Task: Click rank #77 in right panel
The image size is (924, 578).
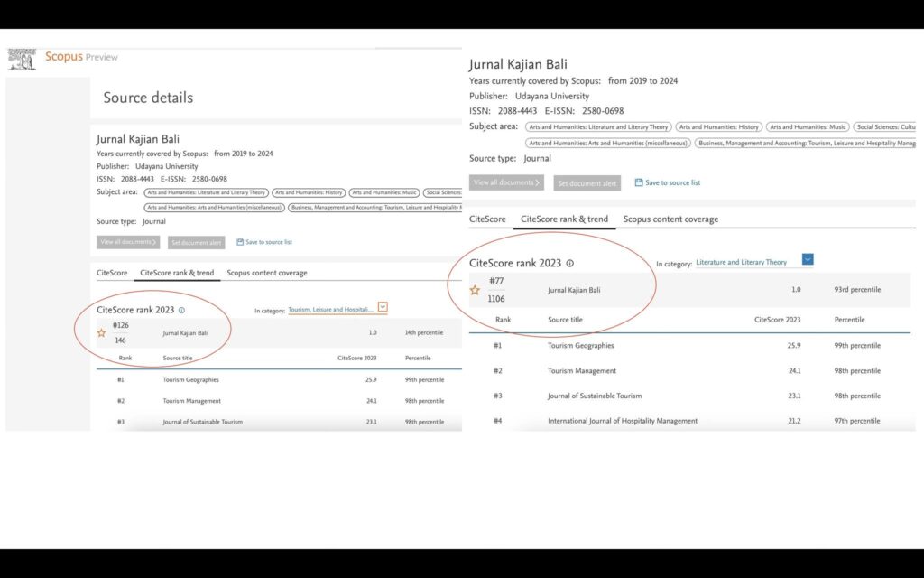Action: pyautogui.click(x=496, y=282)
